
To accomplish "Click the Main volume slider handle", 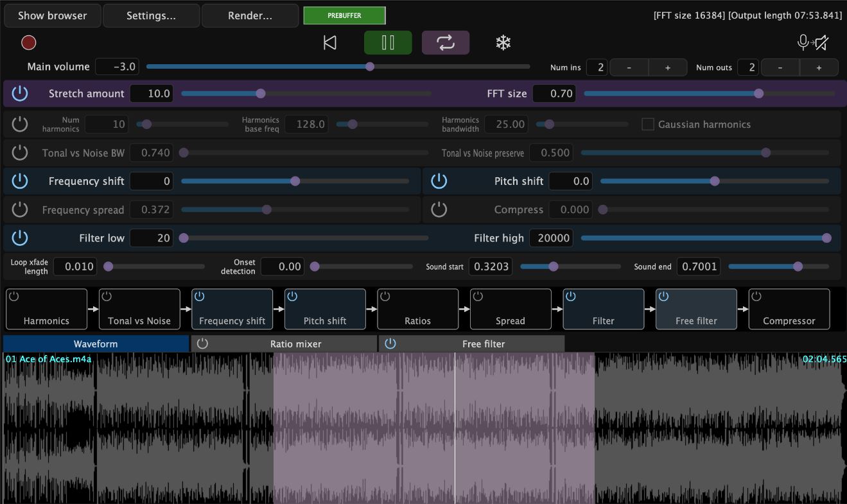I will tap(370, 66).
